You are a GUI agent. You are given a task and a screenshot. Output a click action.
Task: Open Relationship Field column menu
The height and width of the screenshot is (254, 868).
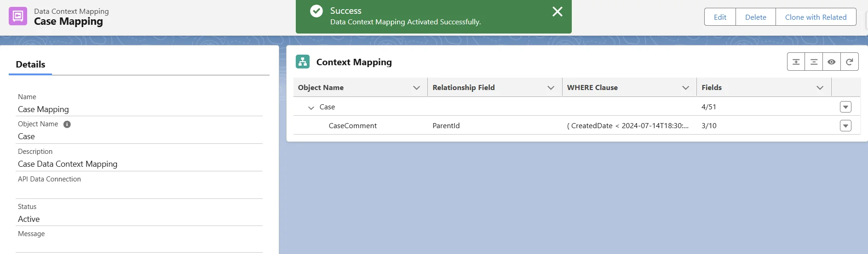(x=551, y=88)
